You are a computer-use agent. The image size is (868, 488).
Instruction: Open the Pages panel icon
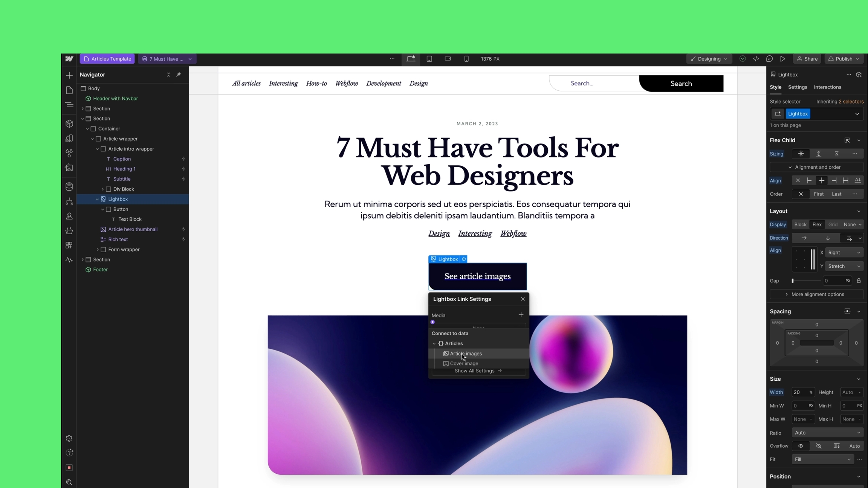point(69,90)
